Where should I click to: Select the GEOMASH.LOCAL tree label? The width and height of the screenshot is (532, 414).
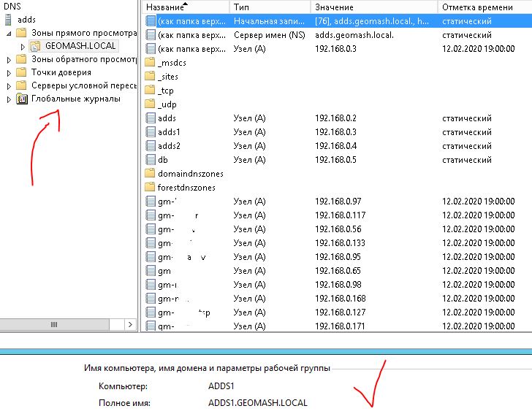80,46
